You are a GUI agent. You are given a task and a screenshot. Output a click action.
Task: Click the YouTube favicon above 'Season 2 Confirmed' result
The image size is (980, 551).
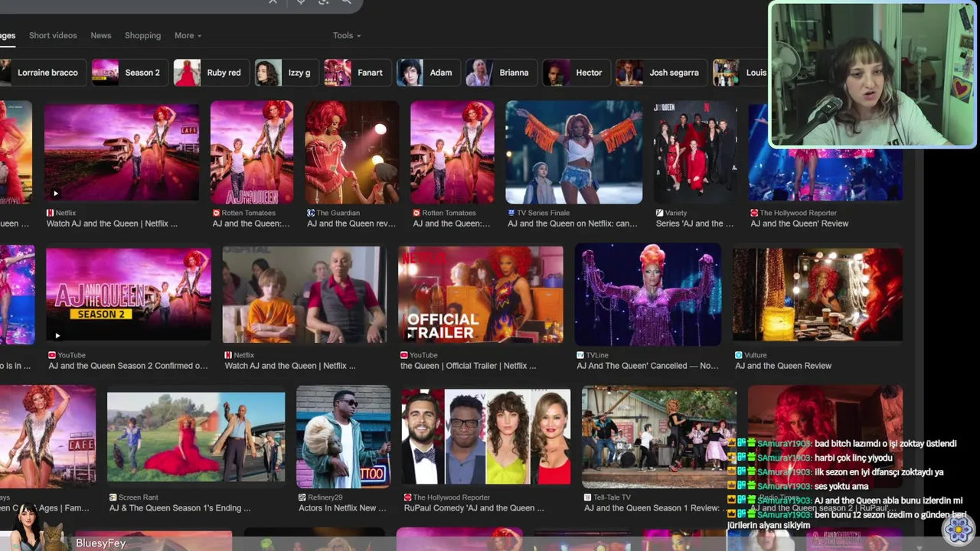click(x=52, y=355)
